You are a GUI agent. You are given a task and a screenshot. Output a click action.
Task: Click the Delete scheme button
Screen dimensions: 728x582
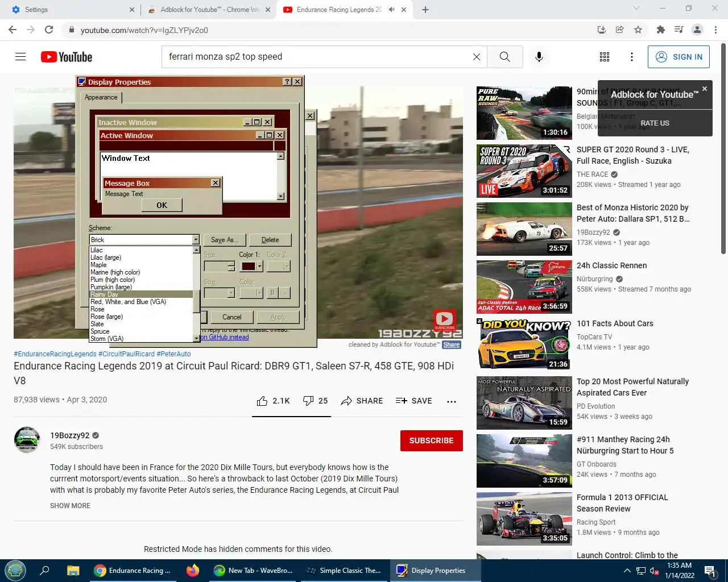coord(270,240)
